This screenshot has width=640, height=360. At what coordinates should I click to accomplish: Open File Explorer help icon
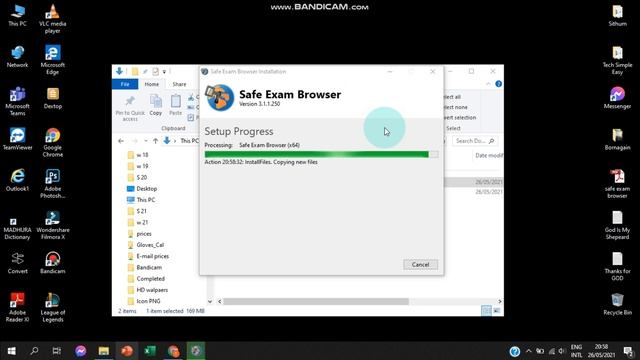tap(498, 84)
